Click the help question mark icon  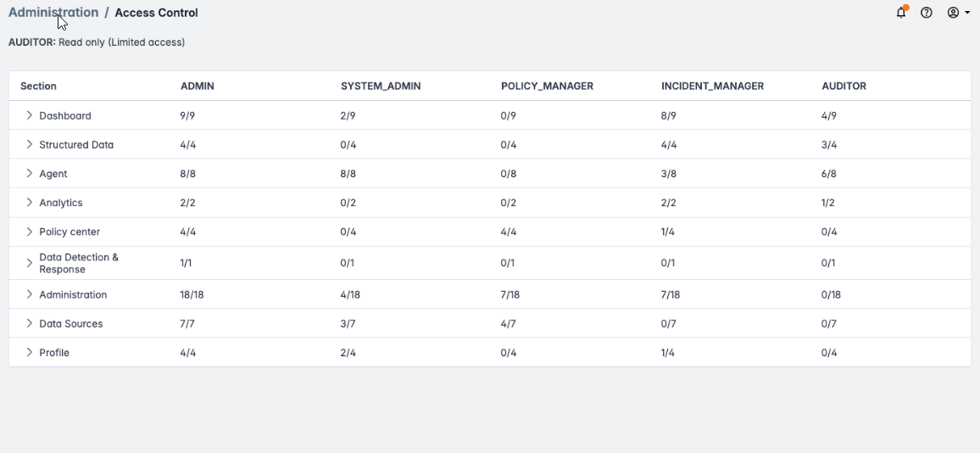927,13
